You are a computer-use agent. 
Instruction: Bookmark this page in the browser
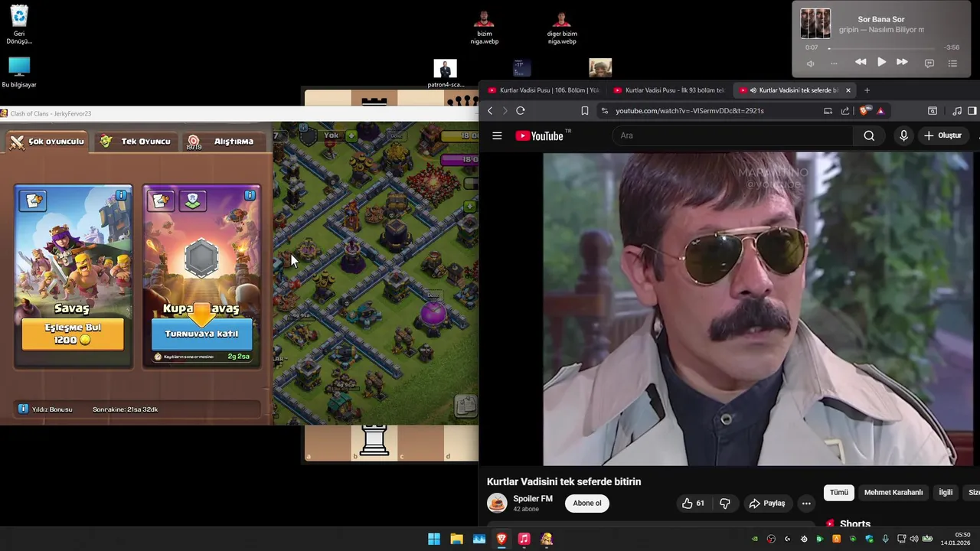pyautogui.click(x=585, y=111)
